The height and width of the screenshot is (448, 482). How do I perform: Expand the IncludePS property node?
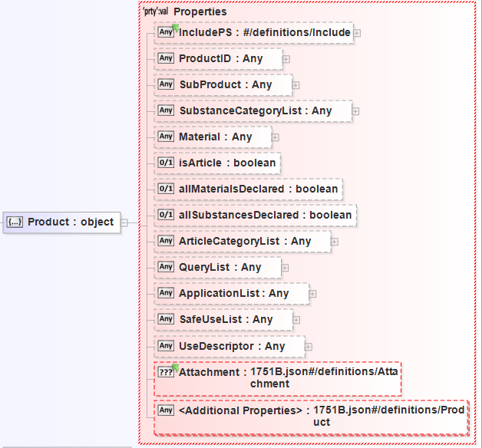tap(357, 33)
